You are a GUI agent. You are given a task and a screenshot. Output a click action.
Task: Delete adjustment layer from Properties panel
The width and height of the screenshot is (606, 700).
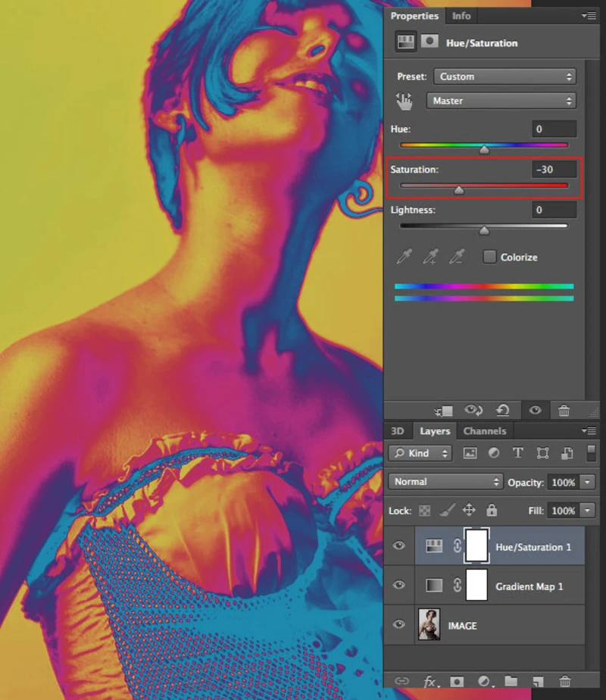tap(564, 411)
